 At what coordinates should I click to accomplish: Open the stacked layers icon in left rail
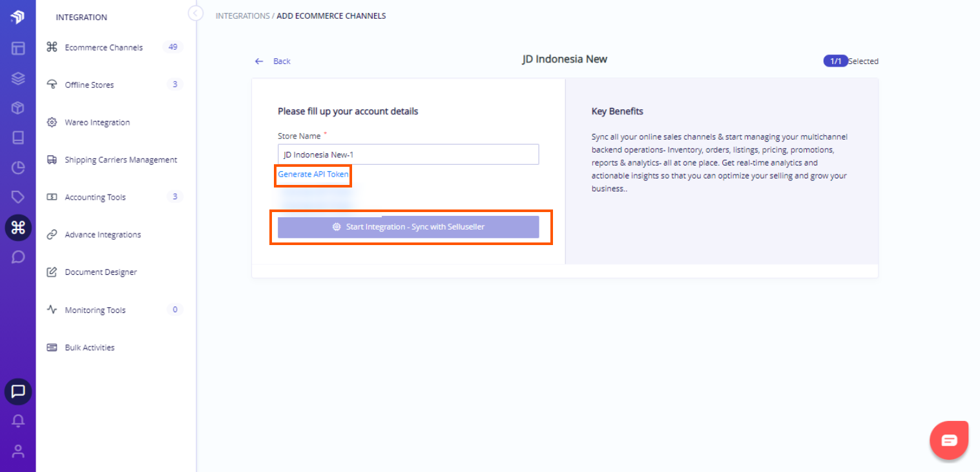point(17,78)
